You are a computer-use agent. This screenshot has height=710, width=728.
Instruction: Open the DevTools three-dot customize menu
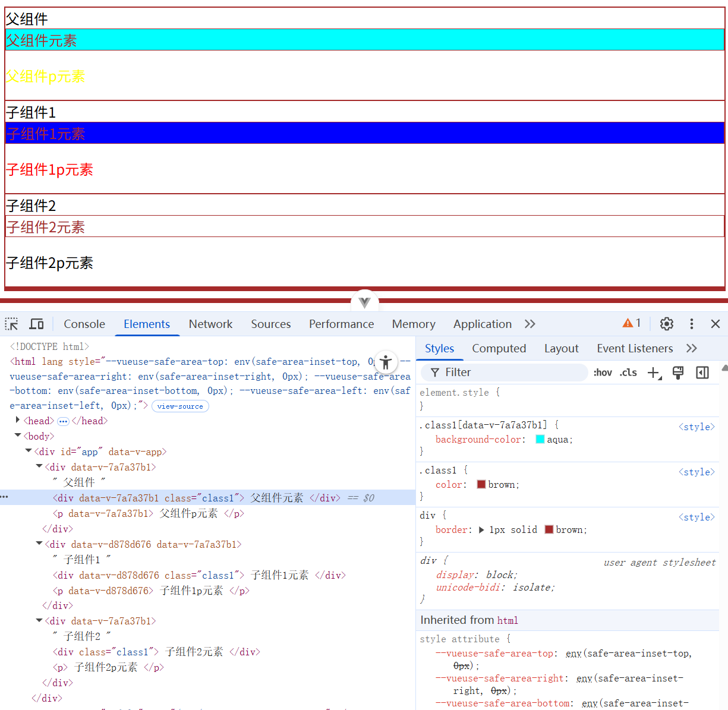(691, 324)
